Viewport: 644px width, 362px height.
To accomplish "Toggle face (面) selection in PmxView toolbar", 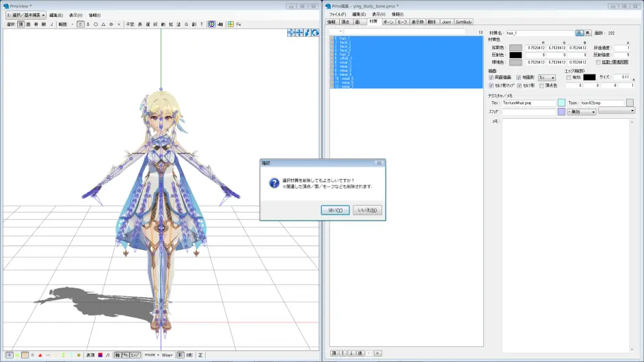I will 28,24.
